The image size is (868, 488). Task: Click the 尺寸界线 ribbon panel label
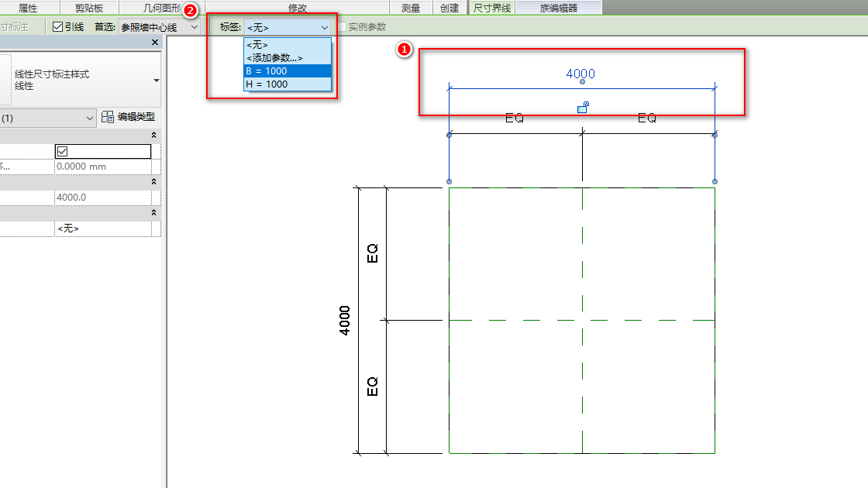click(x=491, y=8)
